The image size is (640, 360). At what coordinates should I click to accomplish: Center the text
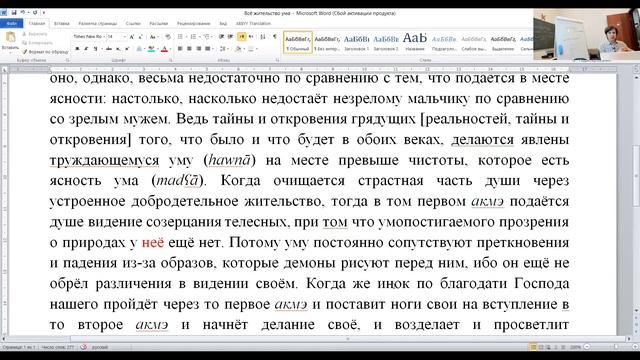coord(189,49)
